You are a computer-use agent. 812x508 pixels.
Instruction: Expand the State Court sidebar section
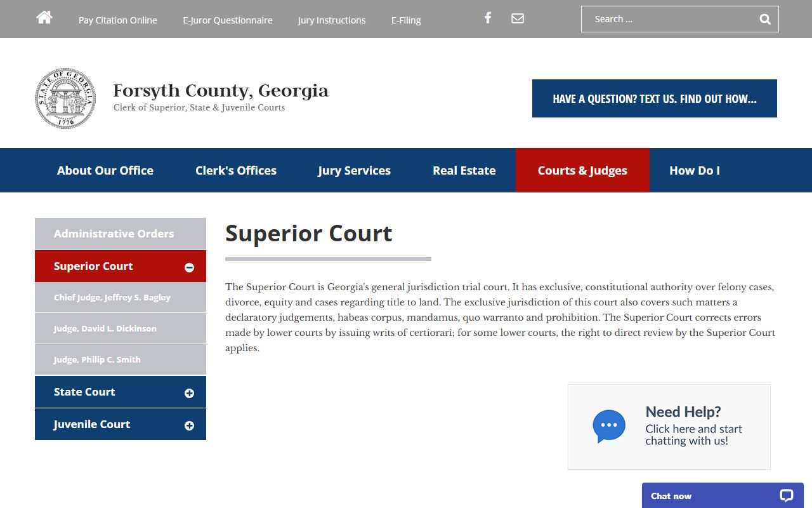click(x=189, y=393)
